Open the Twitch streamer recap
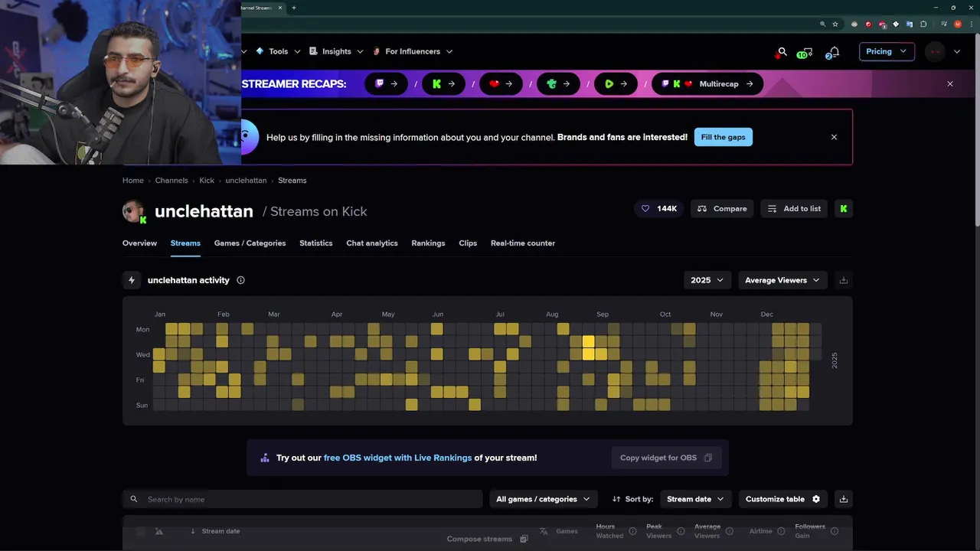 [386, 84]
